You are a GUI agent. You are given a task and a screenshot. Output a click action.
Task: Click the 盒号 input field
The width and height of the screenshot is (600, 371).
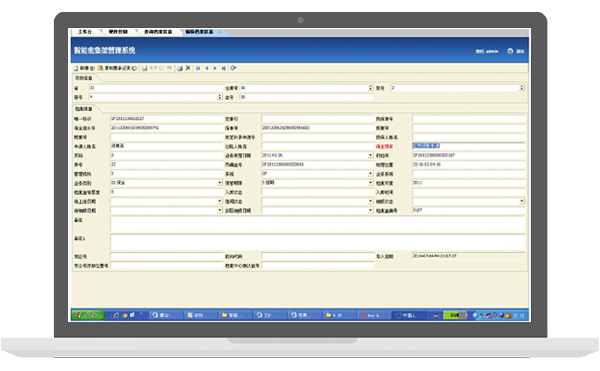click(x=307, y=97)
